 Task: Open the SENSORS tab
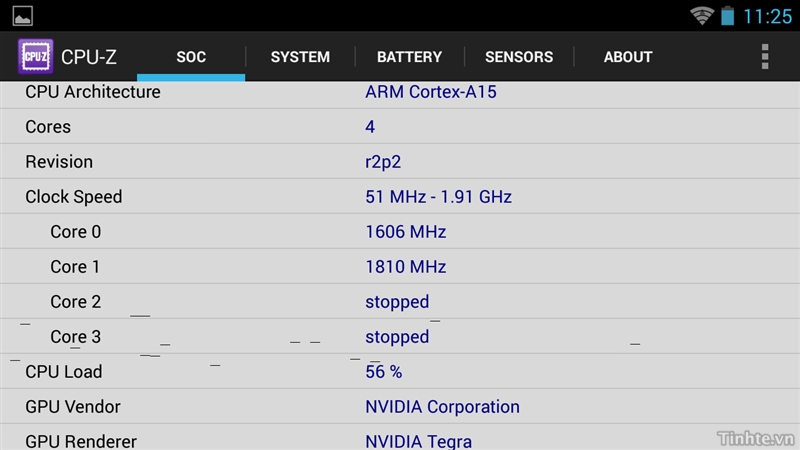(519, 57)
